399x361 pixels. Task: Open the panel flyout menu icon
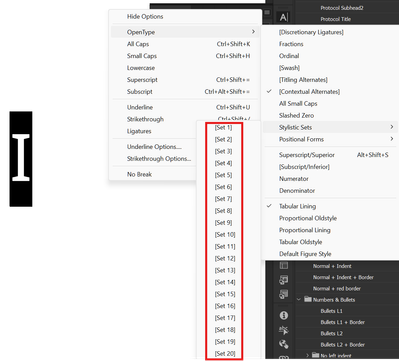[x=267, y=12]
